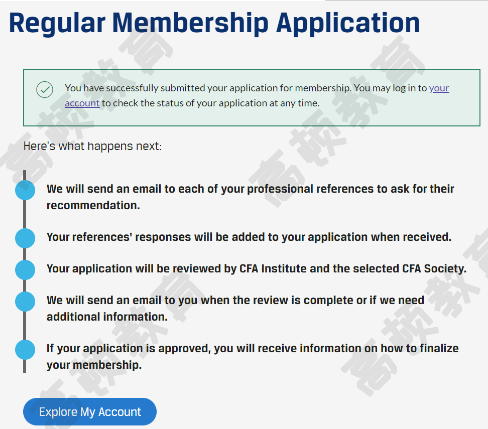Open the 'your account' hyperlink
Image resolution: width=488 pixels, height=429 pixels.
click(x=439, y=88)
